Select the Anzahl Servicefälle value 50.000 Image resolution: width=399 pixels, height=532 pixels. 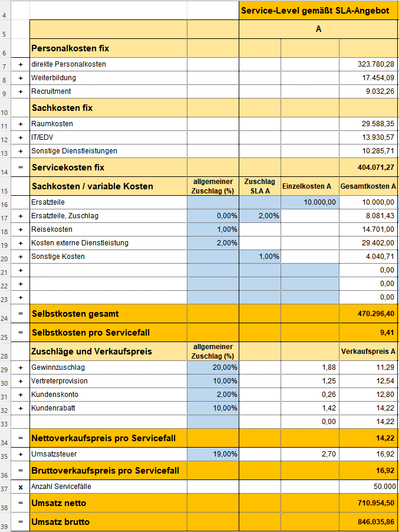coord(368,487)
